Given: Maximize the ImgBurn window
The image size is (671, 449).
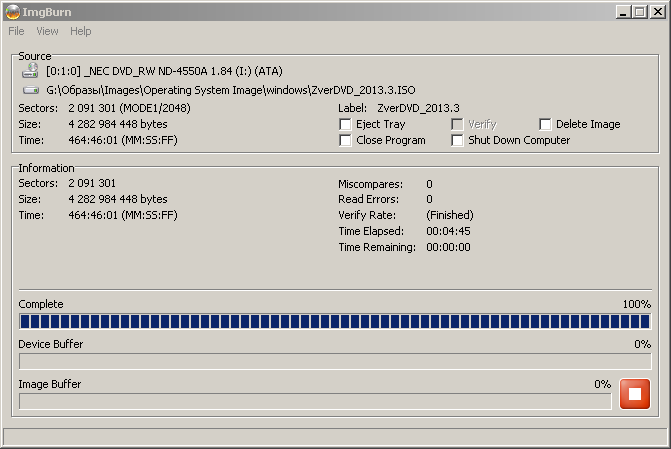Looking at the screenshot, I should pyautogui.click(x=640, y=12).
